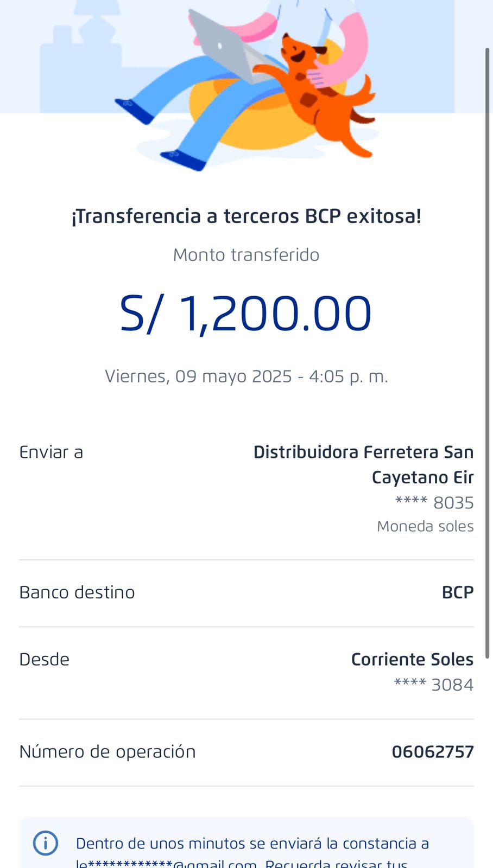Select the BCP destination bank value
This screenshot has height=868, width=493.
[x=458, y=592]
